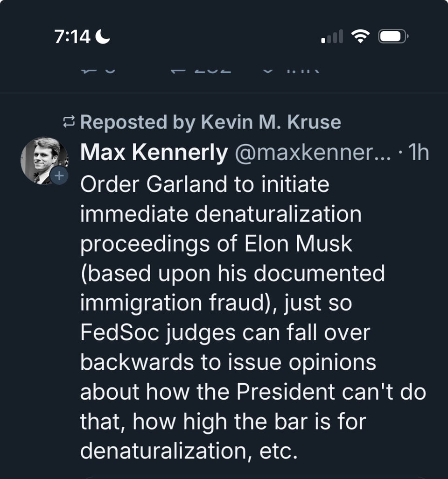Tap the cellular signal bars icon
Image resolution: width=448 pixels, height=479 pixels.
coord(332,36)
